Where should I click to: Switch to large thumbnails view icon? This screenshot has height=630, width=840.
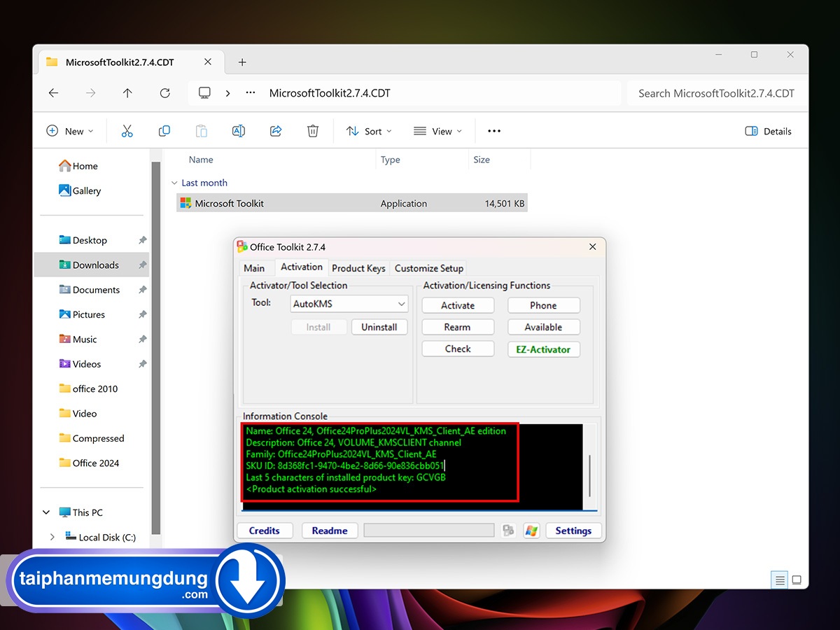pos(797,580)
